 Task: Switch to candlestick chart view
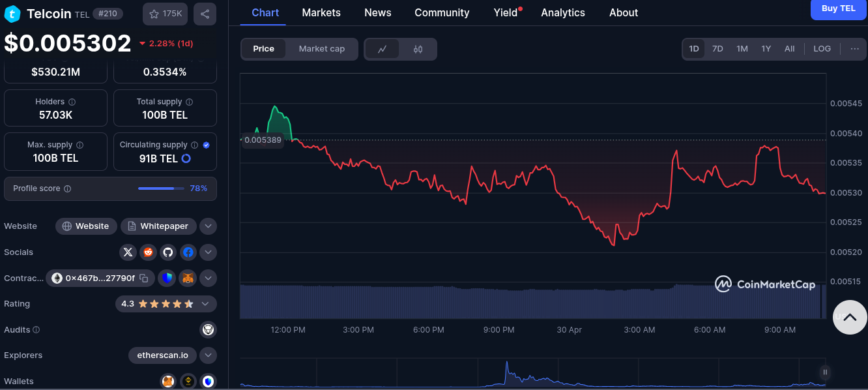[x=418, y=49]
